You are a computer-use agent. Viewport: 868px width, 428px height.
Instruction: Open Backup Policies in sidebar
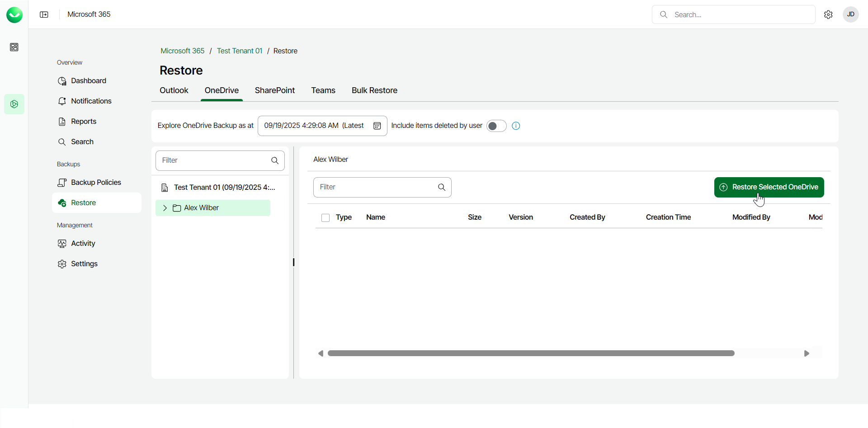(x=96, y=183)
